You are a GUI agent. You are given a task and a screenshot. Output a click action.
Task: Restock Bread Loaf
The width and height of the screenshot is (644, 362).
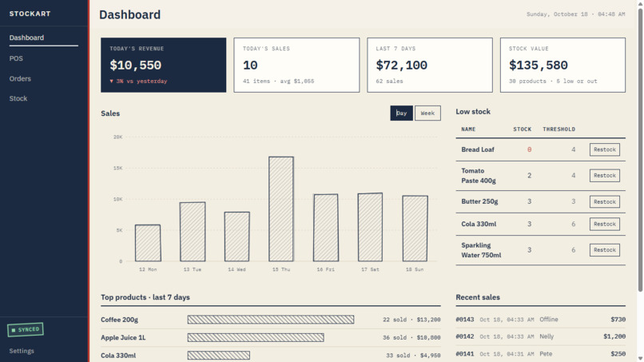tap(605, 149)
